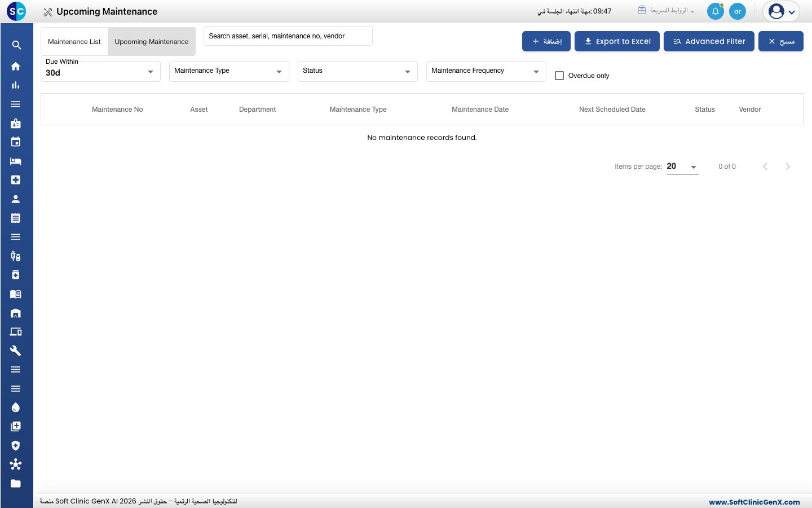Expand the Maintenance Frequency dropdown

486,71
